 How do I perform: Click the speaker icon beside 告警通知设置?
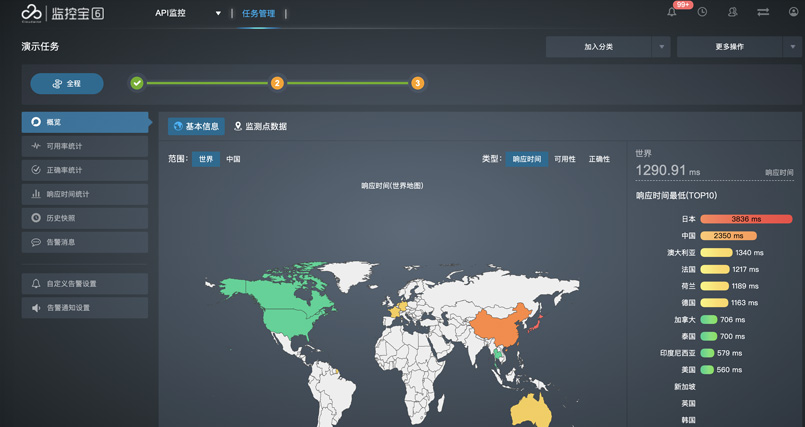(x=35, y=308)
